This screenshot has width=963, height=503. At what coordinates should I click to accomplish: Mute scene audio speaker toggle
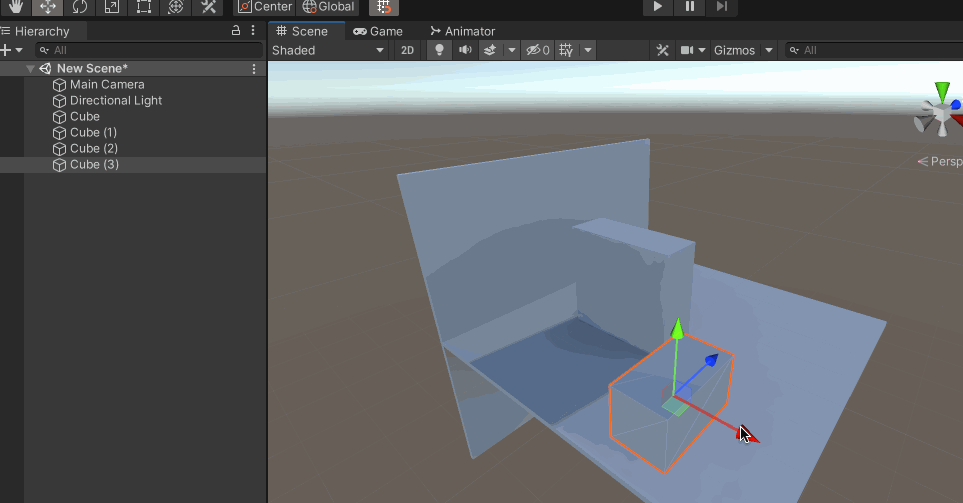coord(464,50)
